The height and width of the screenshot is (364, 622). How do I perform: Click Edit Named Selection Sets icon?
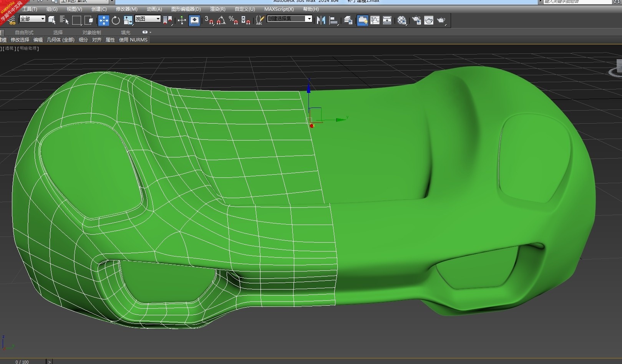260,20
